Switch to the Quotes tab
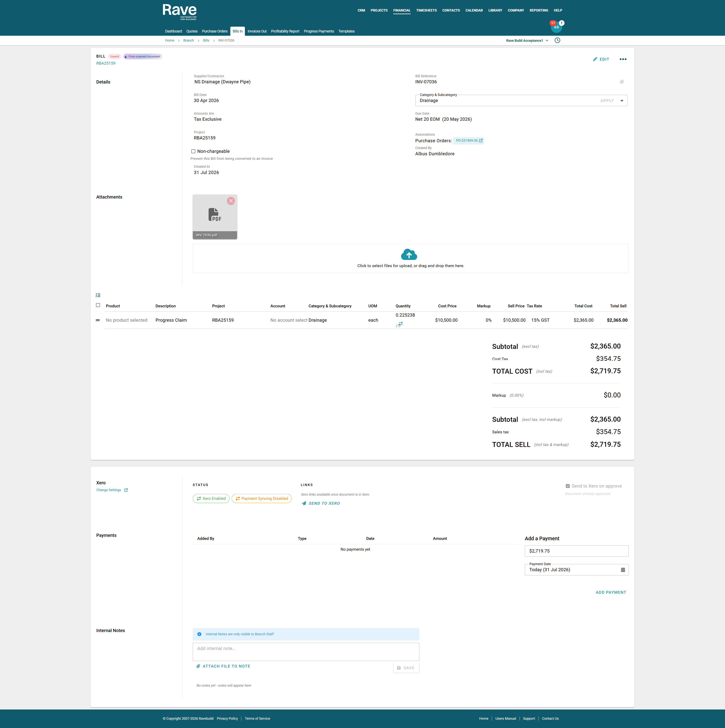 click(x=192, y=31)
